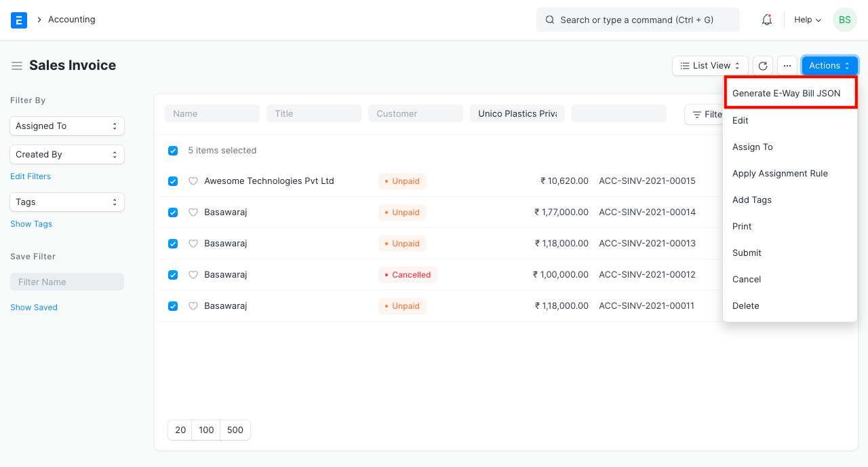Uncheck the select-all items checkbox
Image resolution: width=868 pixels, height=467 pixels.
(173, 150)
